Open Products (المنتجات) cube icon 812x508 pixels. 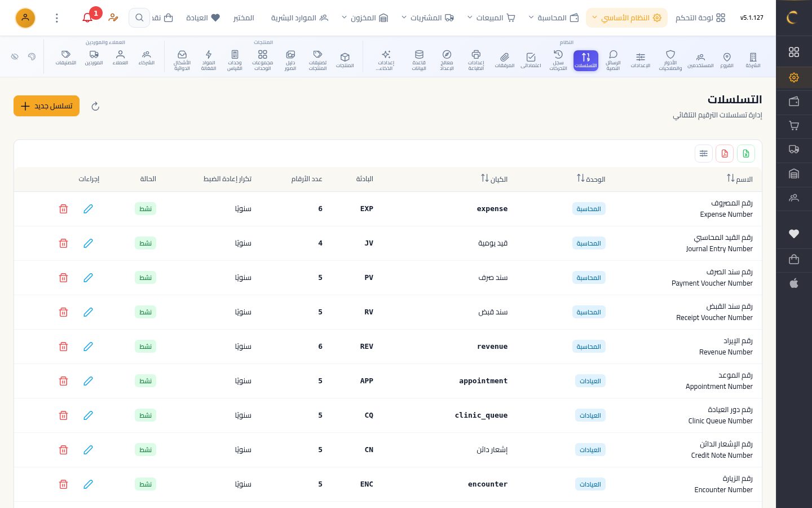345,60
